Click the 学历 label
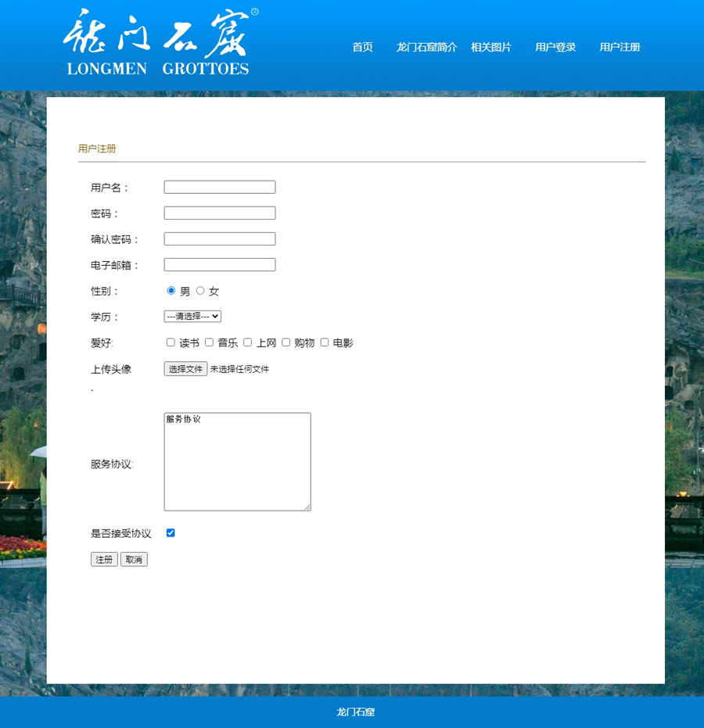This screenshot has height=728, width=704. pos(104,317)
